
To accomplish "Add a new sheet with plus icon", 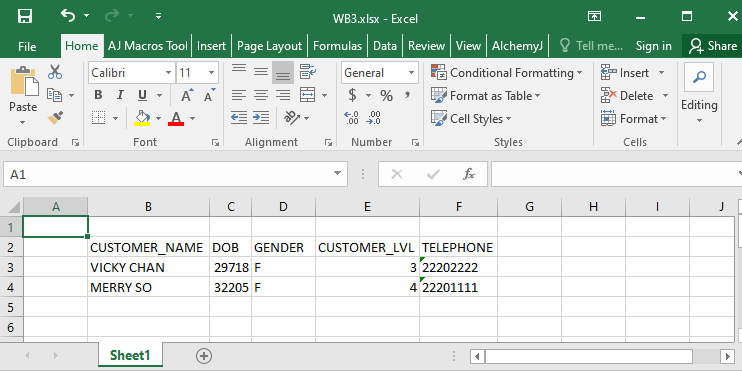I will click(204, 356).
